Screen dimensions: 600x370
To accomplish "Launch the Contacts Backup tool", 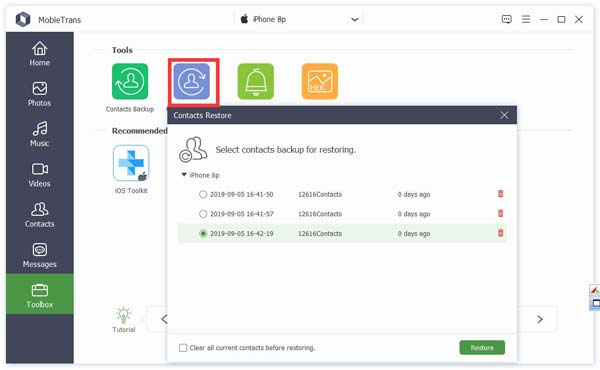I will click(130, 81).
